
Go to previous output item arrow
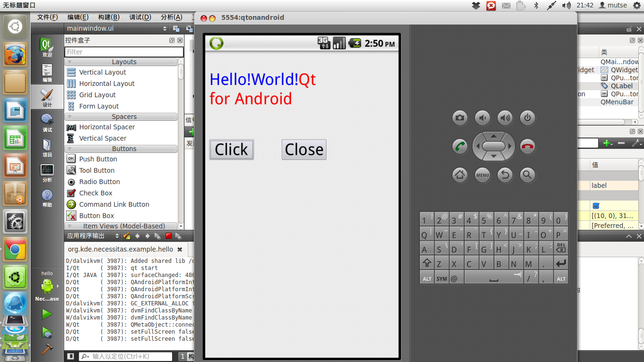click(x=137, y=236)
